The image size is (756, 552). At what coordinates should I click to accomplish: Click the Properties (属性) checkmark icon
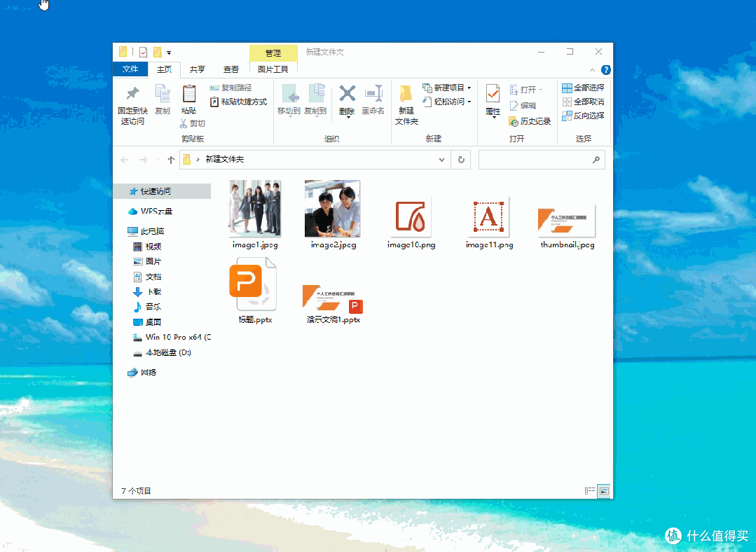pos(493,94)
